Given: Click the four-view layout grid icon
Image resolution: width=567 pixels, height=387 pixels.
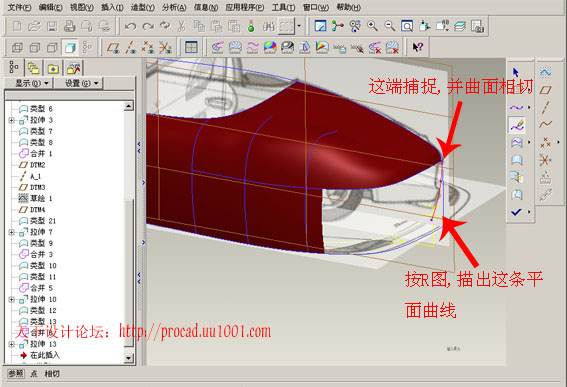Looking at the screenshot, I should pyautogui.click(x=191, y=47).
